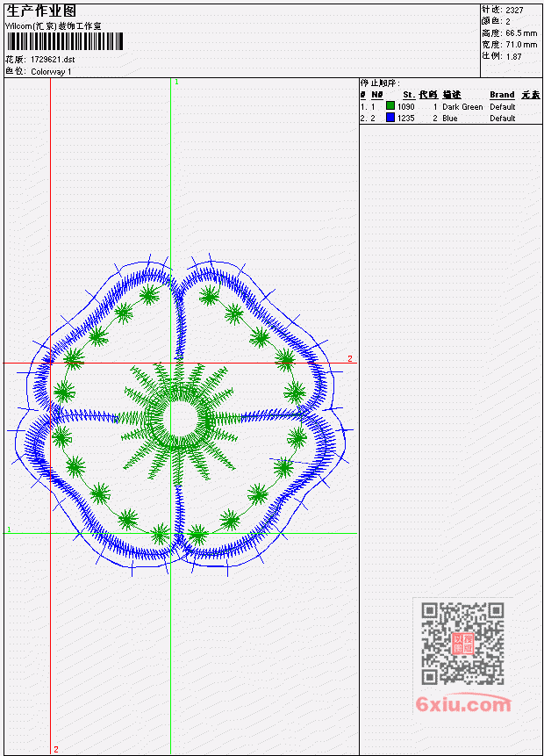Click the QR code image
The width and height of the screenshot is (544, 756).
click(x=462, y=644)
